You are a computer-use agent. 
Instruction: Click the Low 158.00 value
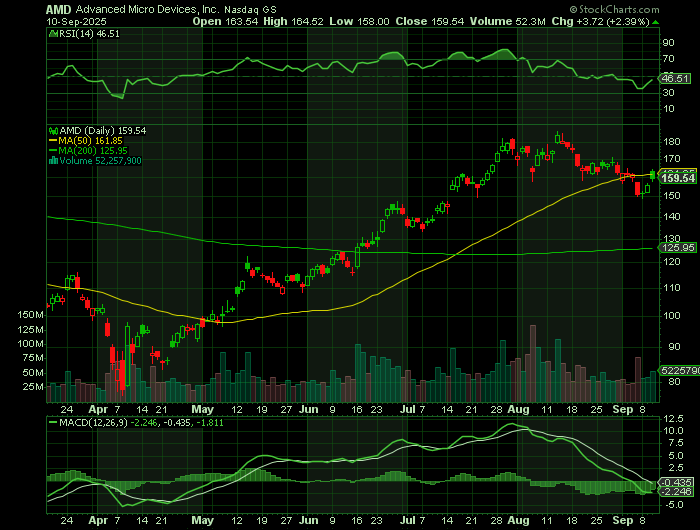click(359, 21)
